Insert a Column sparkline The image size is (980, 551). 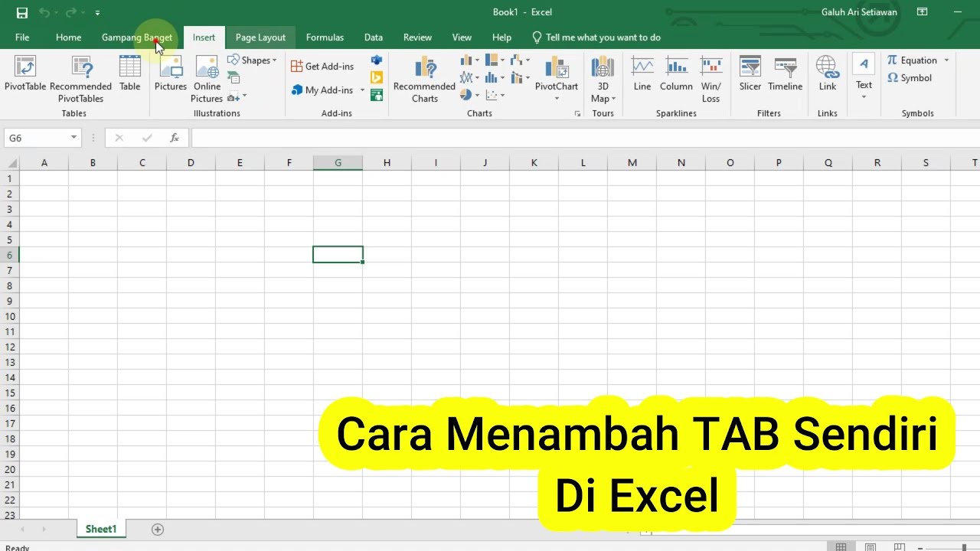676,74
